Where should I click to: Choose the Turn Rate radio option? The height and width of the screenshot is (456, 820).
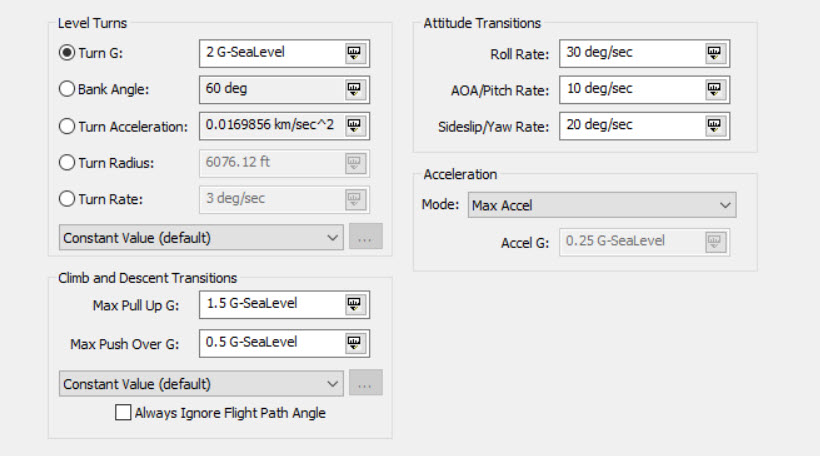pos(68,198)
